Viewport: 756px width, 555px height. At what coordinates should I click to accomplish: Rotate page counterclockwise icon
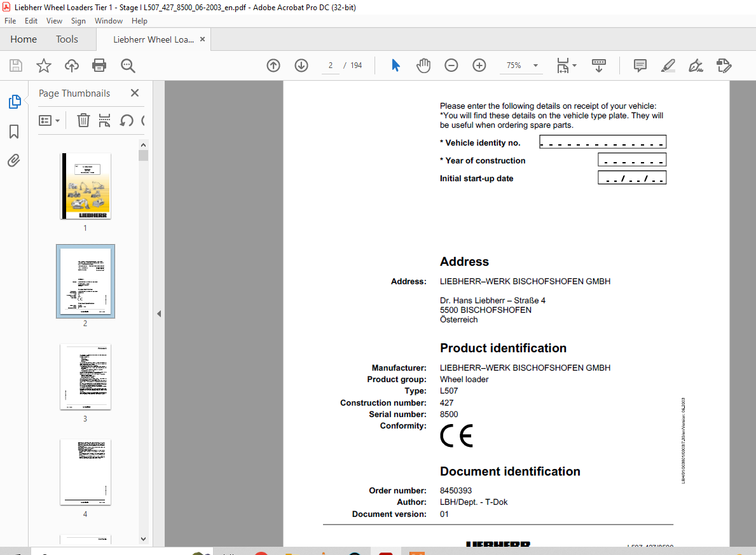click(x=127, y=120)
